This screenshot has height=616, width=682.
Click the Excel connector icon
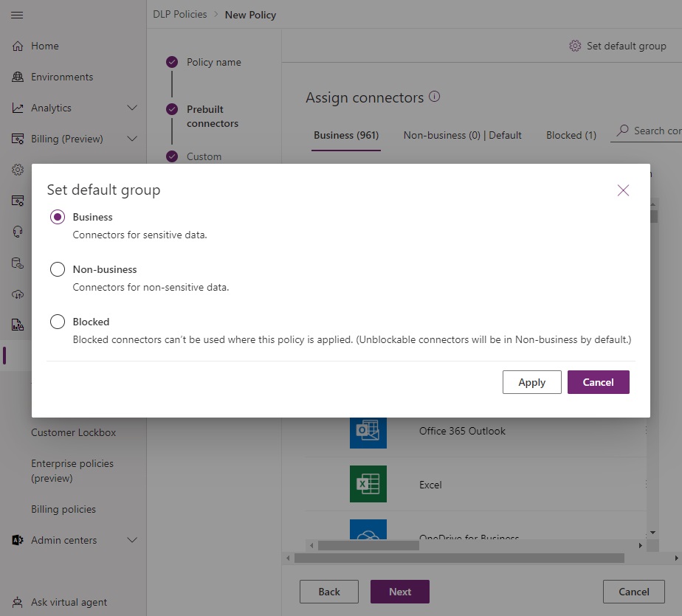point(367,484)
